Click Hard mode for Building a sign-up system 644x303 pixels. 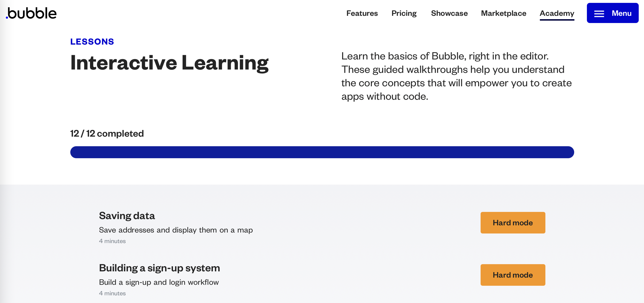(x=513, y=275)
